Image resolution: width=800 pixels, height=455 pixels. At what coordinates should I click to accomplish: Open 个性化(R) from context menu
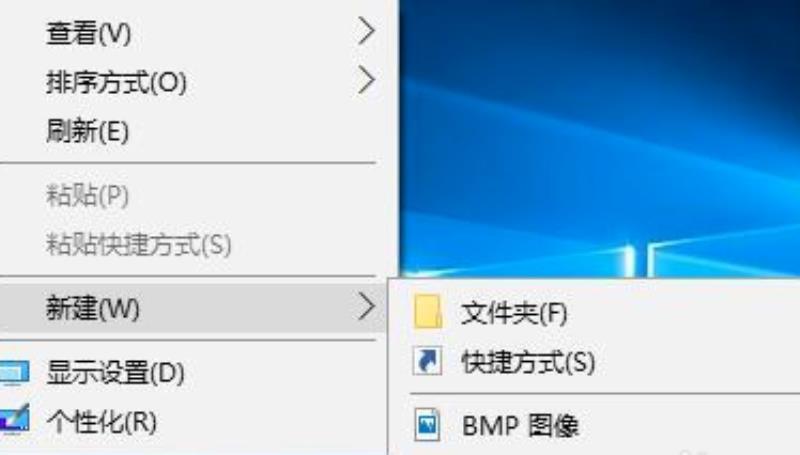coord(193,421)
